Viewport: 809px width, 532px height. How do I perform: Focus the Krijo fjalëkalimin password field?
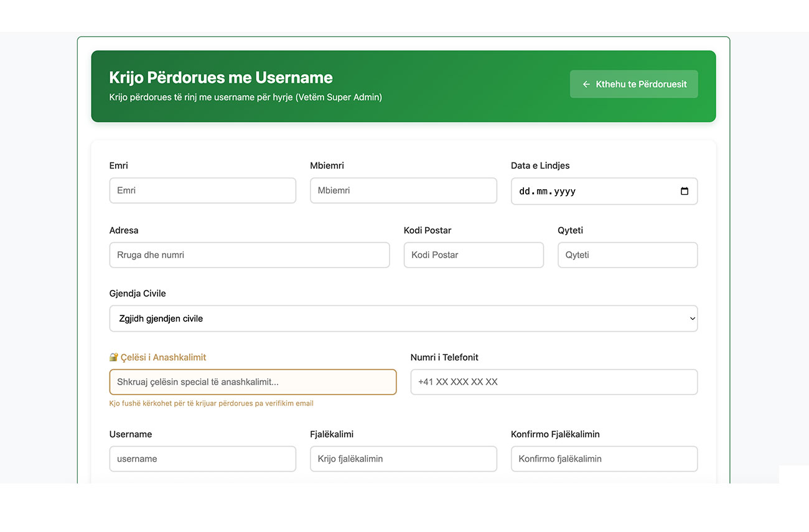click(x=403, y=459)
